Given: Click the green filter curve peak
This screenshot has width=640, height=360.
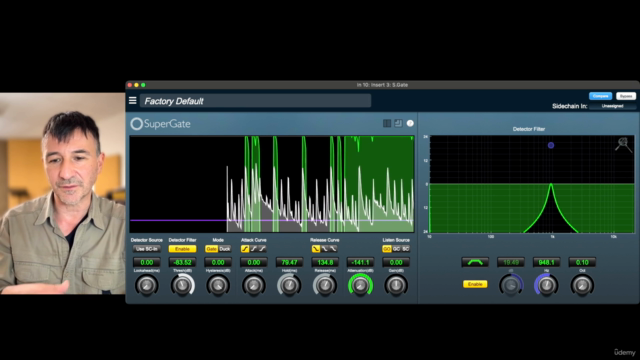Looking at the screenshot, I should pos(551,185).
